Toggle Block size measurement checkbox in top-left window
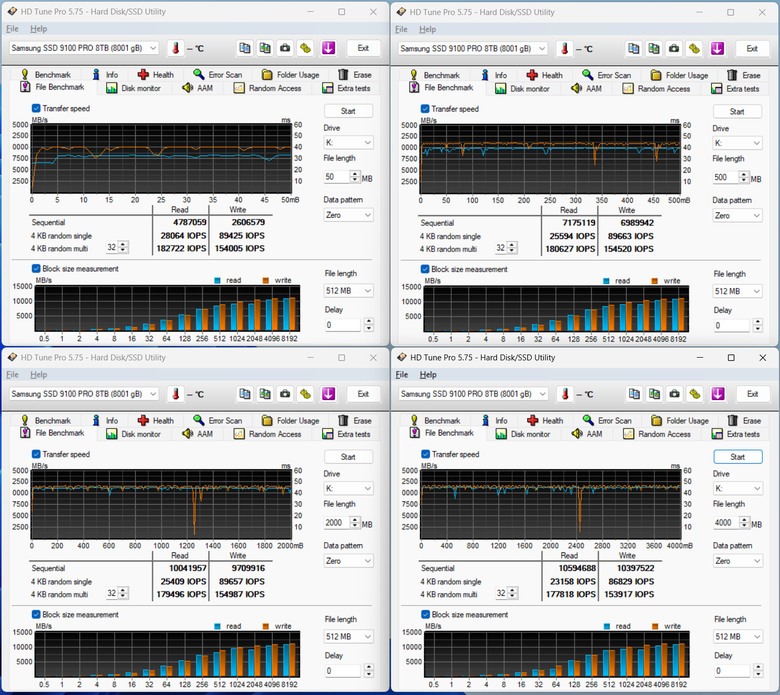 tap(36, 268)
